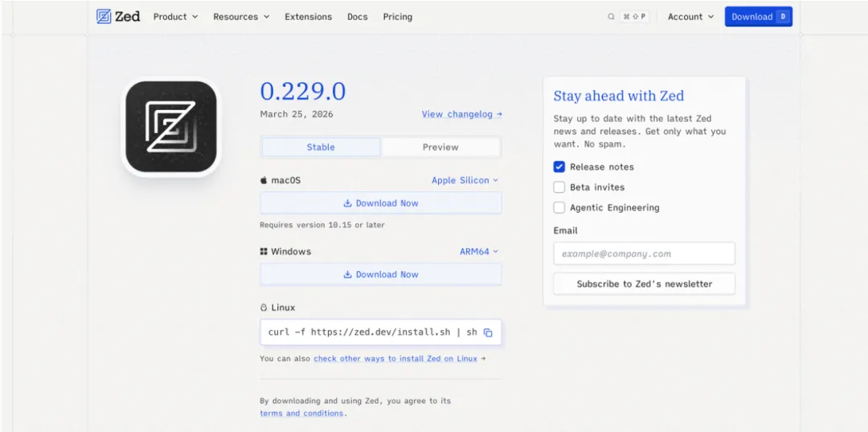Click the version number 0.229.0
This screenshot has width=868, height=432.
[303, 92]
